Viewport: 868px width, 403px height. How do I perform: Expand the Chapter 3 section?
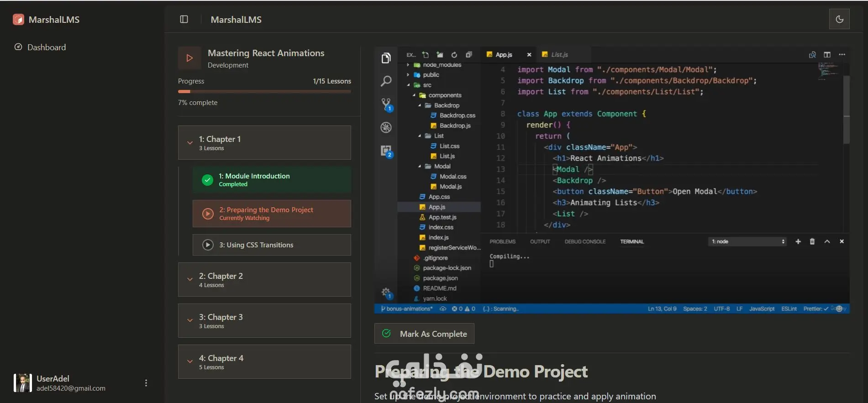pyautogui.click(x=264, y=321)
